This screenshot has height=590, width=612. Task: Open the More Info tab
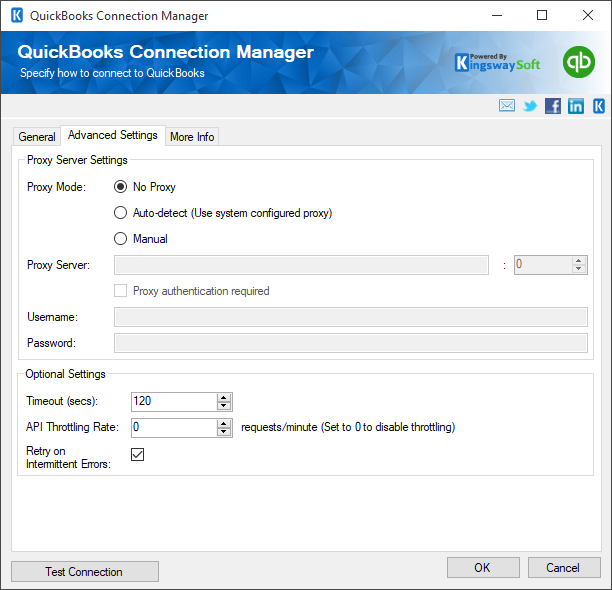pyautogui.click(x=192, y=137)
